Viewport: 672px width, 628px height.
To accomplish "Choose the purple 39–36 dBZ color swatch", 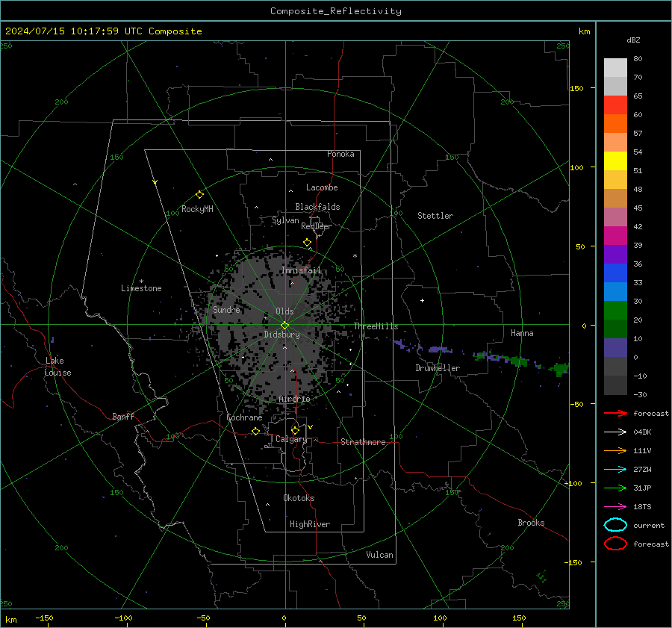I will [615, 255].
